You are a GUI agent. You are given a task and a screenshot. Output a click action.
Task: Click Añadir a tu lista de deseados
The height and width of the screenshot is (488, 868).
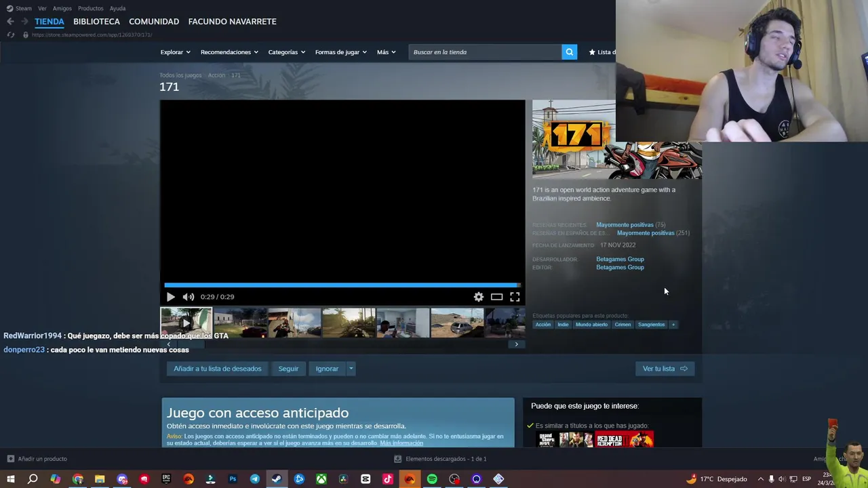[217, 369]
